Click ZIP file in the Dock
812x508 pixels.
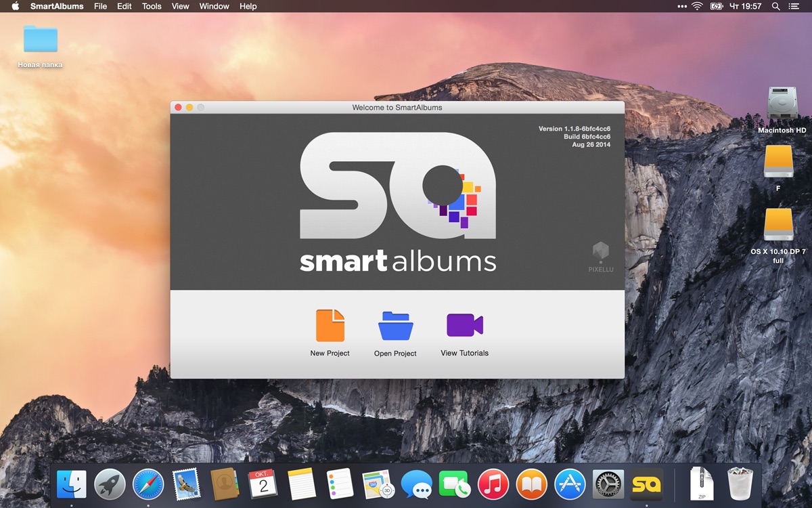tap(702, 484)
